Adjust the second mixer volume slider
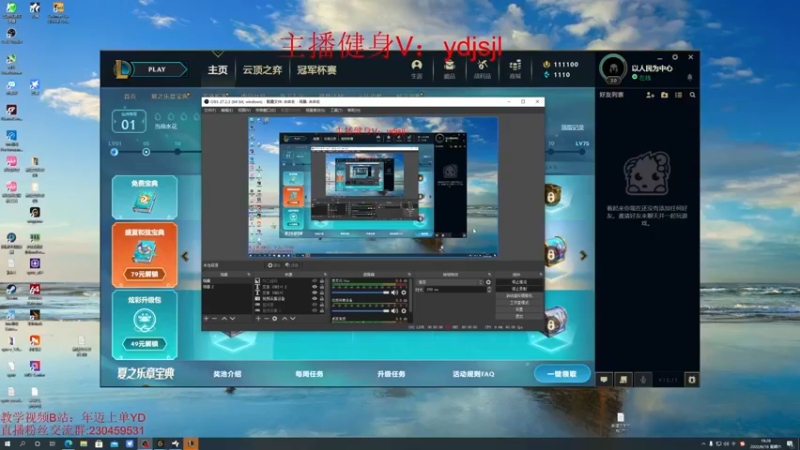The image size is (800, 450). click(x=360, y=311)
